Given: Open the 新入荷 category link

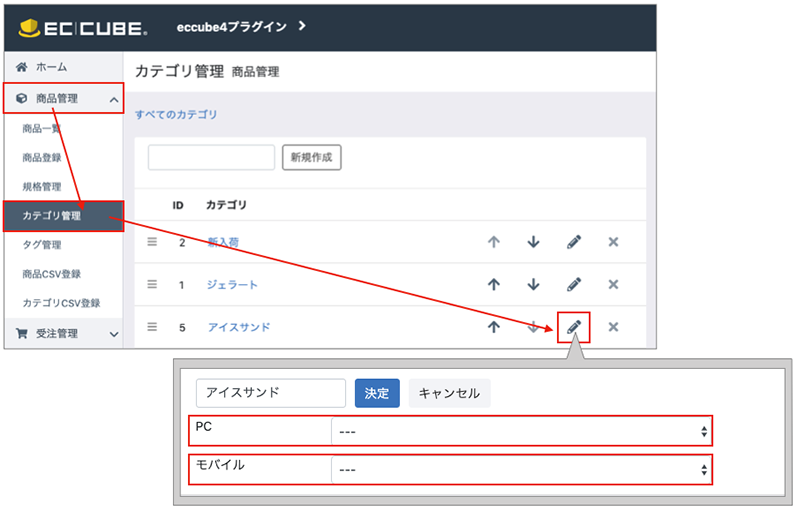Looking at the screenshot, I should 223,242.
